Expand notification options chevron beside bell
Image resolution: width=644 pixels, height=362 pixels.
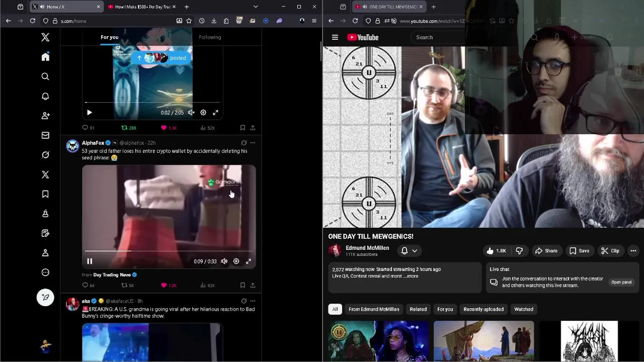415,251
